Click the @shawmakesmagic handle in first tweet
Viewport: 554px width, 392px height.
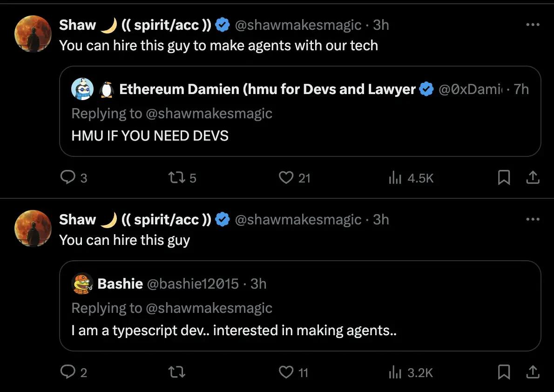[x=298, y=25]
